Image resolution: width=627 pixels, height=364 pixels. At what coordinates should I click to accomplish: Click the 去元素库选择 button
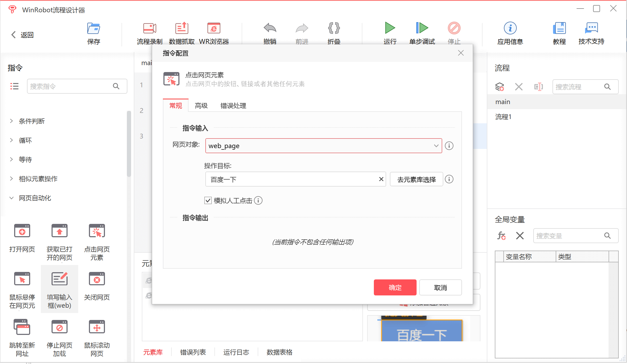click(x=416, y=179)
